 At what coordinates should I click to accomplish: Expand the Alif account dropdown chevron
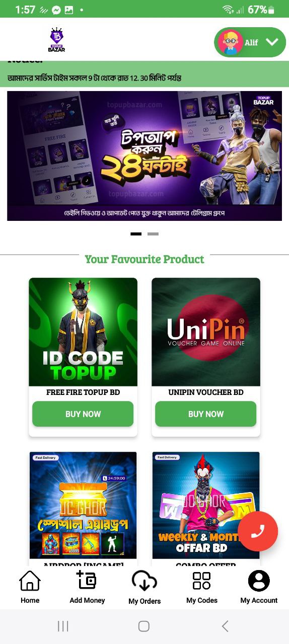point(272,42)
